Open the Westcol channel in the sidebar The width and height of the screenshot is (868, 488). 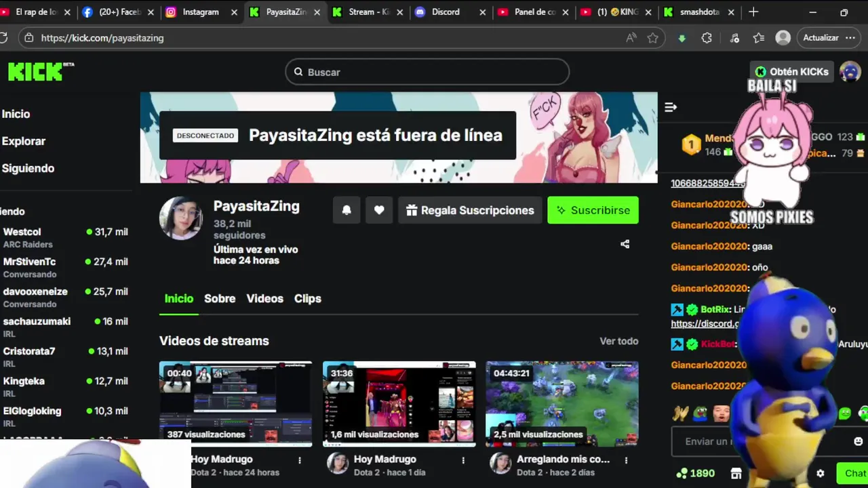pos(65,237)
